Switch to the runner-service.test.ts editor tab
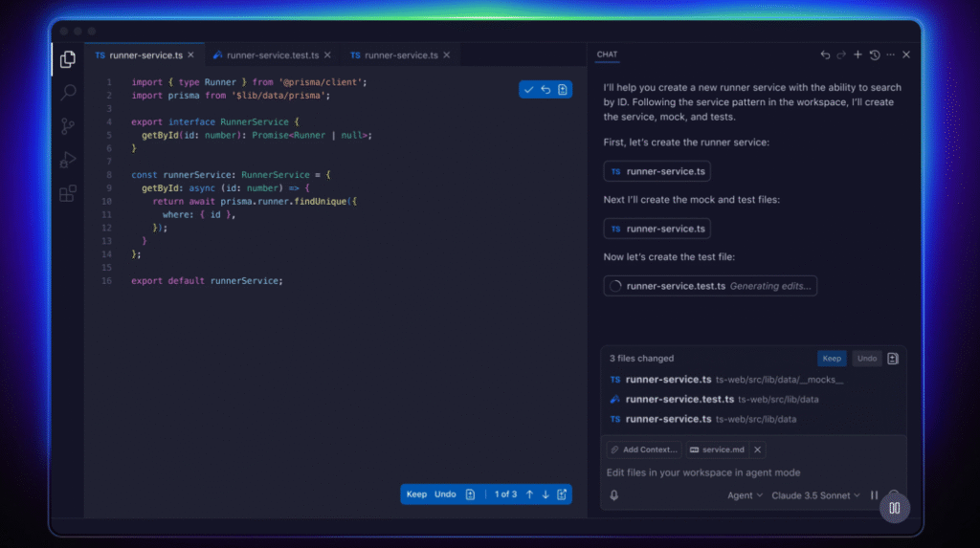 click(x=272, y=55)
